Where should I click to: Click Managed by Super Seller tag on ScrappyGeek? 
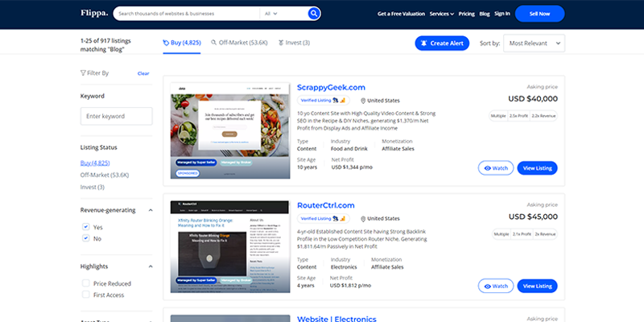pyautogui.click(x=196, y=163)
